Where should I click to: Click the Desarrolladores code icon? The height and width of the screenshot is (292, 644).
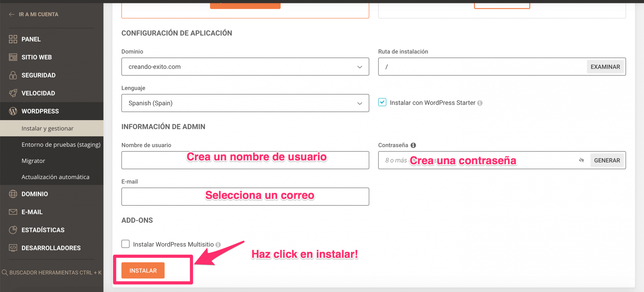(13, 248)
